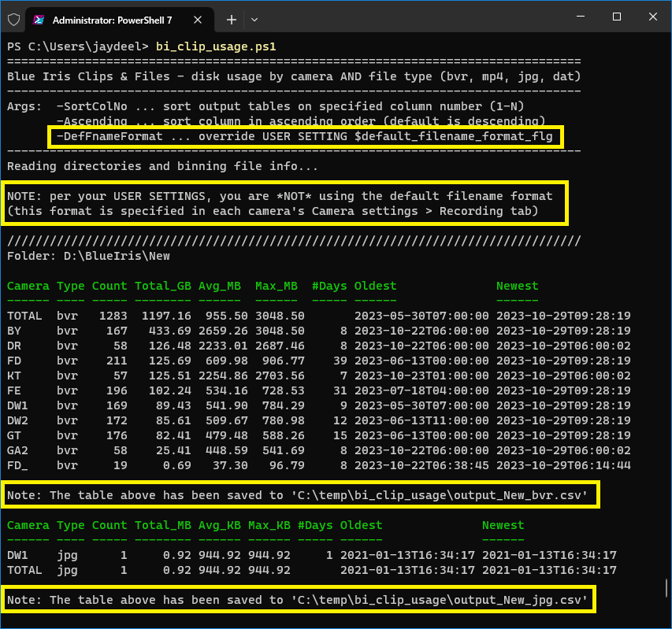Viewport: 672px width, 629px height.
Task: Click the '-DefFnameFormat' argument text
Action: [110, 136]
